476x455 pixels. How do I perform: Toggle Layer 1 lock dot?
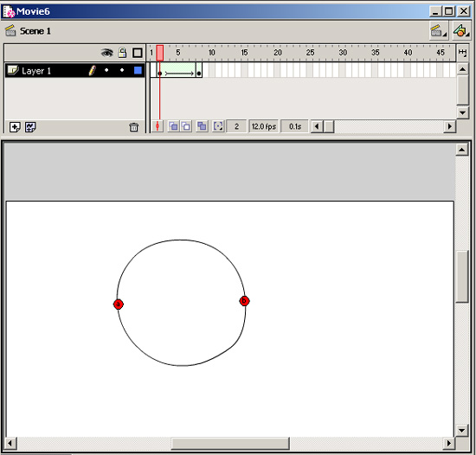122,70
